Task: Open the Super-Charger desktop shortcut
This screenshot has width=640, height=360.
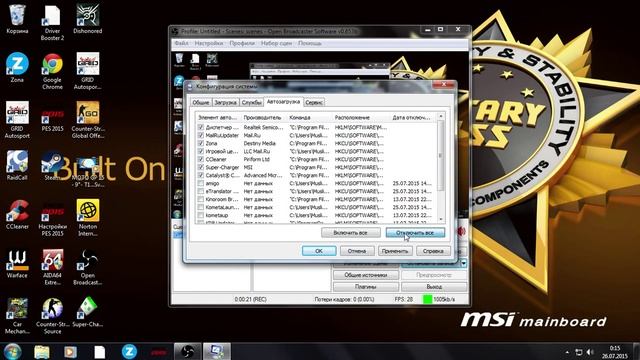Action: [88, 312]
